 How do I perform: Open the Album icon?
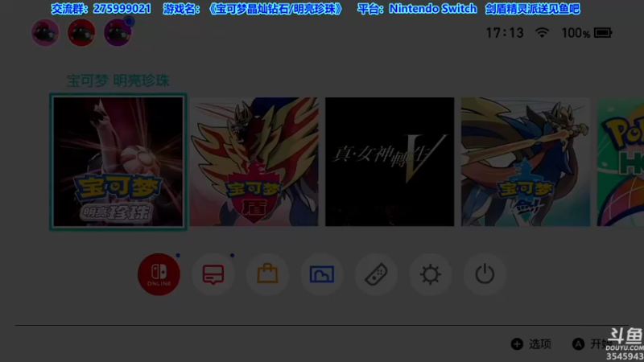coord(321,274)
